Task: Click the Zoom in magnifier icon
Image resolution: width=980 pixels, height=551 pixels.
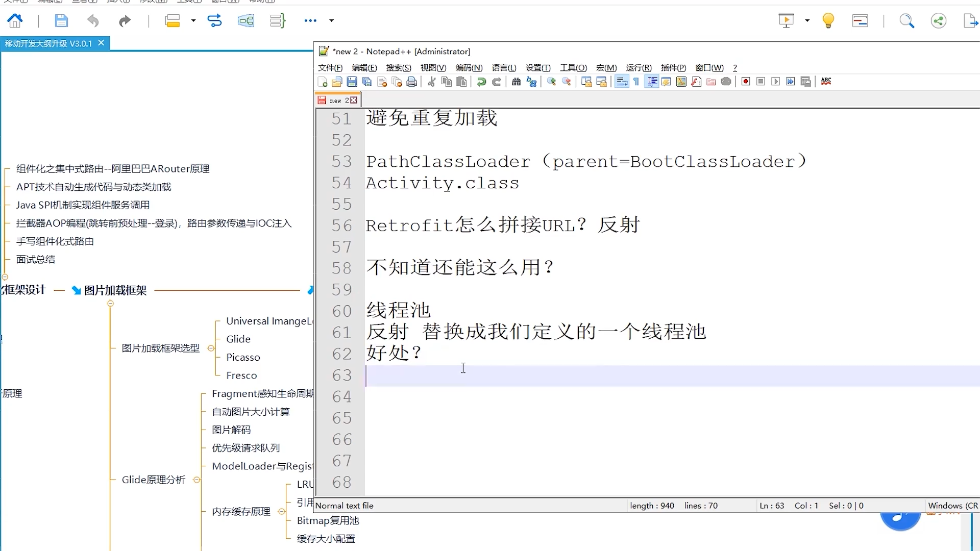Action: click(x=551, y=82)
